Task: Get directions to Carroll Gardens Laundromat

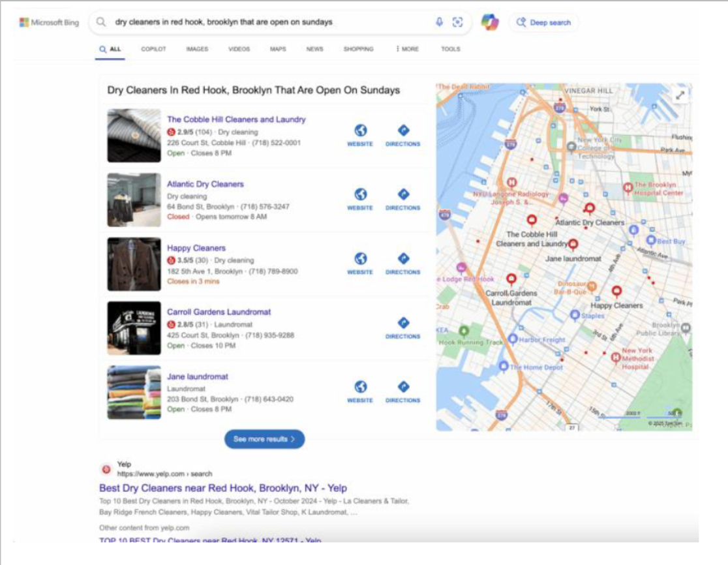Action: (x=403, y=327)
